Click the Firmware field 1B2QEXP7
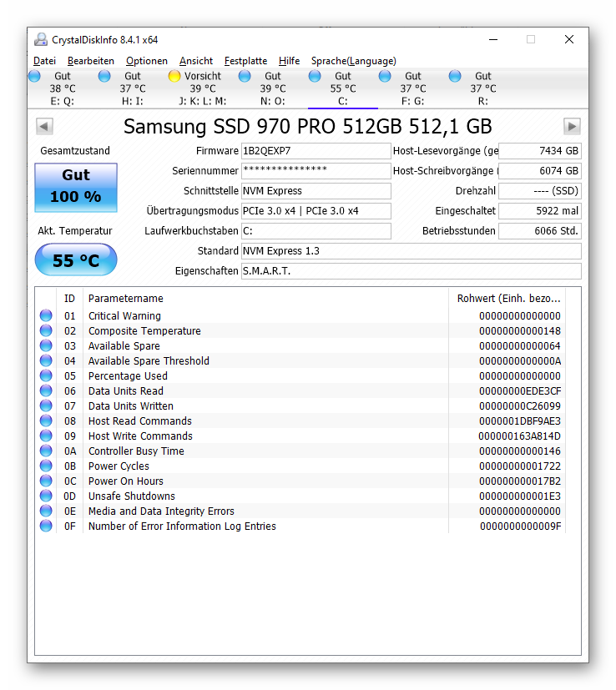 (316, 151)
